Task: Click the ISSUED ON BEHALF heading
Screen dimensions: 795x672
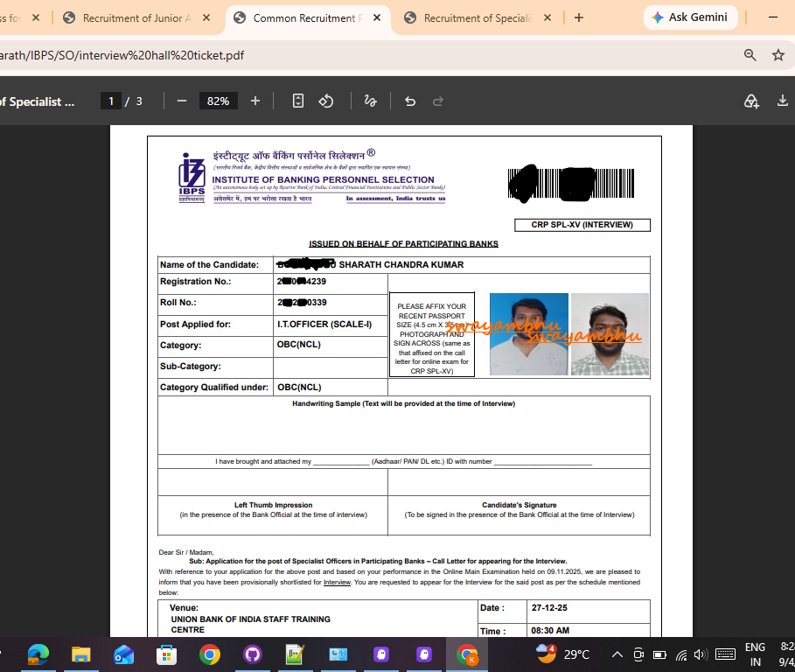Action: click(403, 244)
